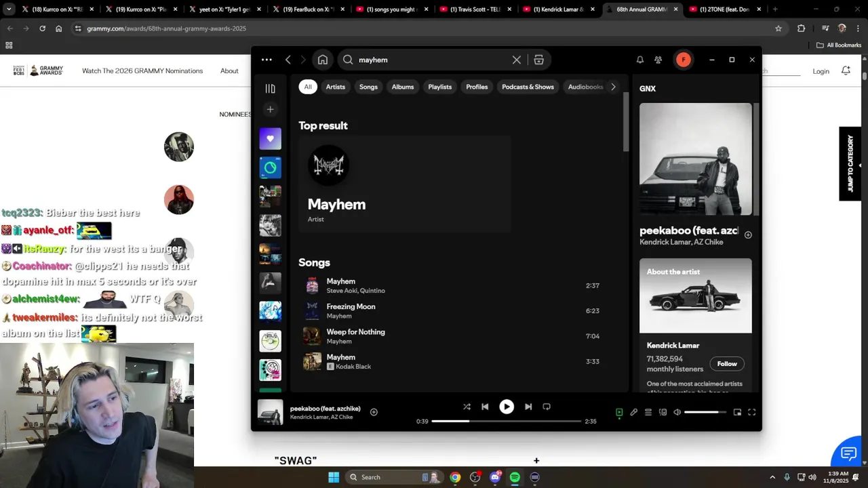Skip to previous track

coord(485,407)
